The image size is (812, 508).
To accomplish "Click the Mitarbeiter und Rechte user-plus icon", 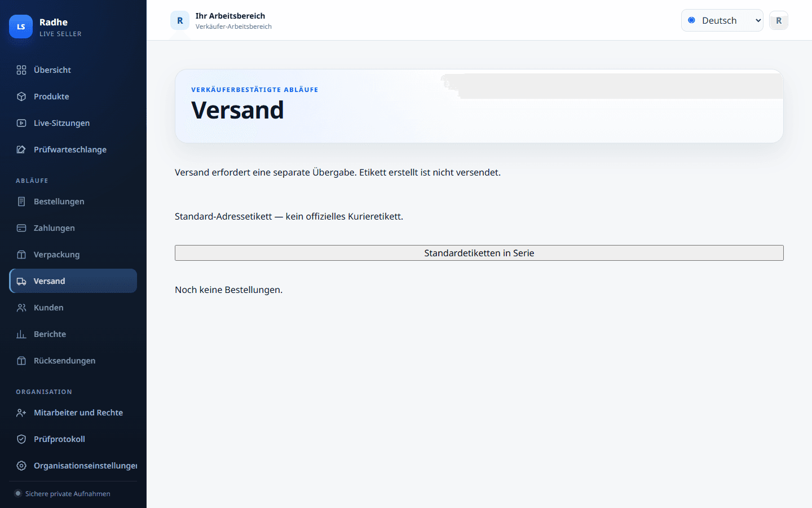I will [x=21, y=413].
